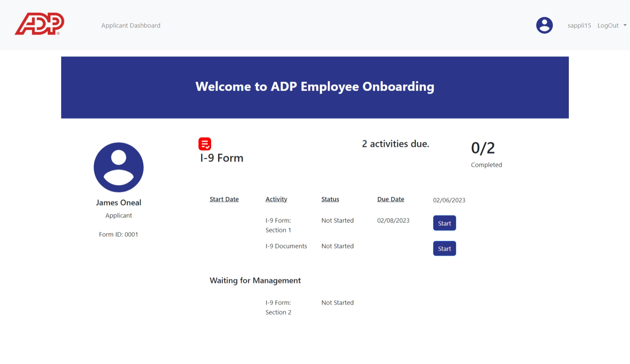Image resolution: width=630 pixels, height=364 pixels.
Task: Click the Waiting for Management section header
Action: pyautogui.click(x=255, y=281)
